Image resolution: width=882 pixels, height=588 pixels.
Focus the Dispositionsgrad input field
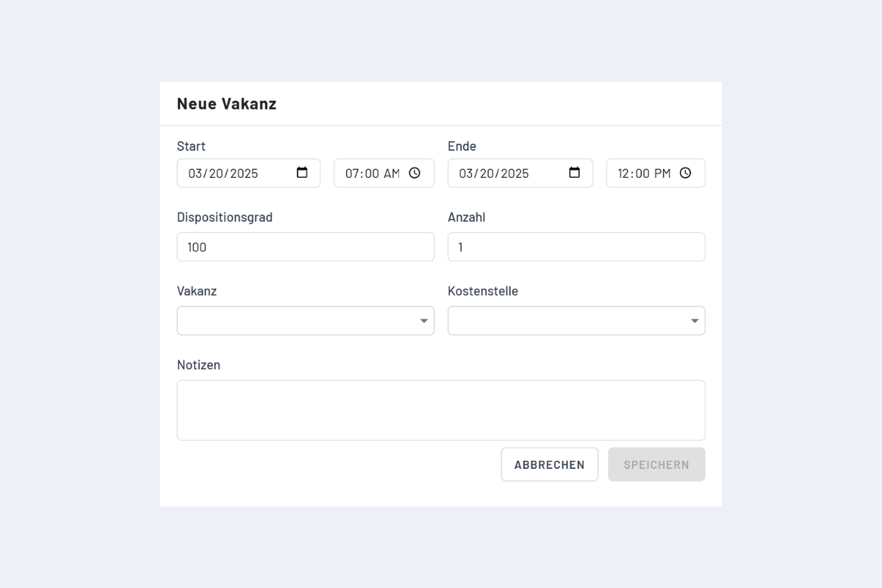tap(305, 247)
